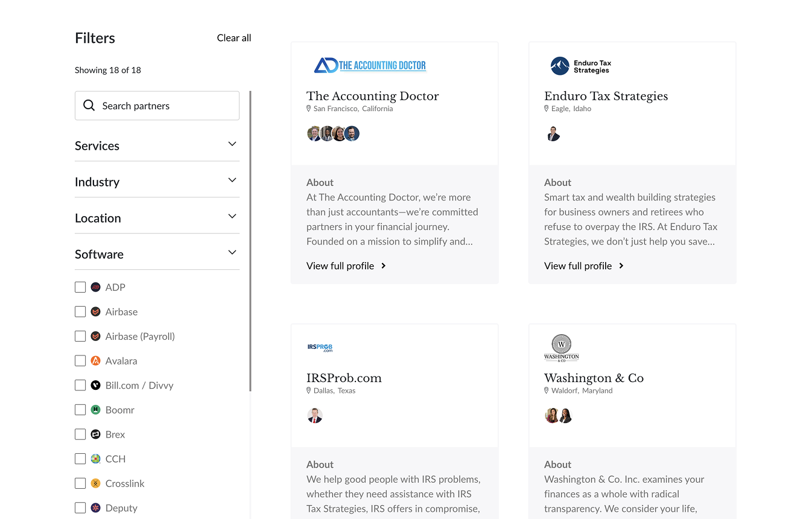812x519 pixels.
Task: Click the Airbase (Payroll) logo icon
Action: coord(95,336)
